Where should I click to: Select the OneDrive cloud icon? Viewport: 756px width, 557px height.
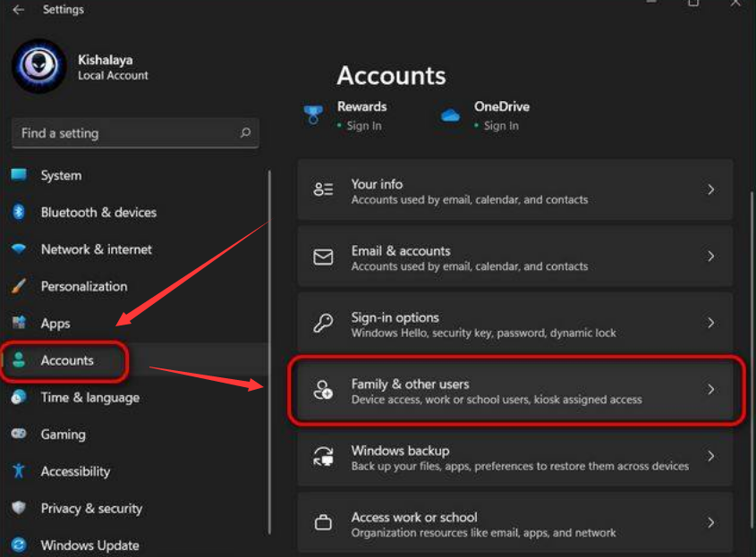click(452, 115)
